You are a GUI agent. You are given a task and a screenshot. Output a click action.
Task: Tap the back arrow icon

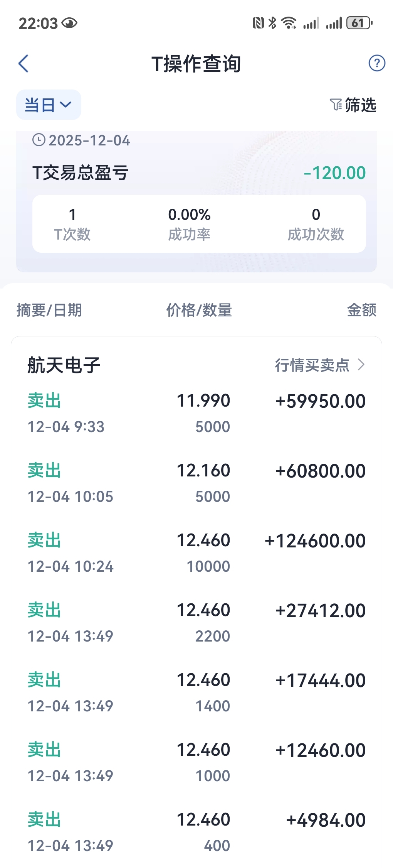coord(24,64)
